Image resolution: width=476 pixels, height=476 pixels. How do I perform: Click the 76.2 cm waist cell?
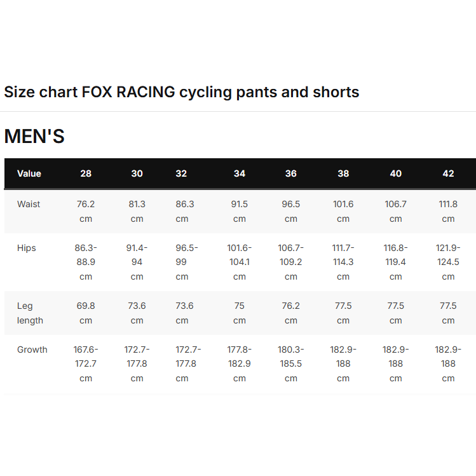(86, 211)
